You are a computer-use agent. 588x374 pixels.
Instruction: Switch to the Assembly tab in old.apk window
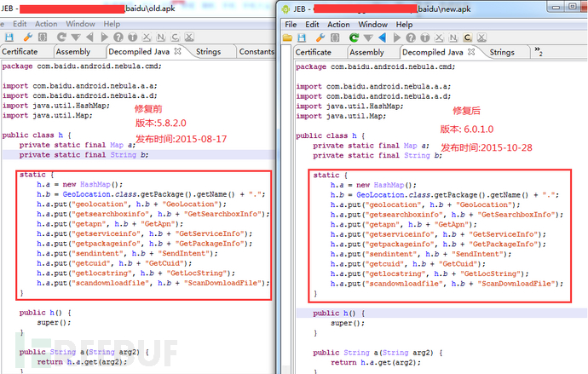point(72,51)
